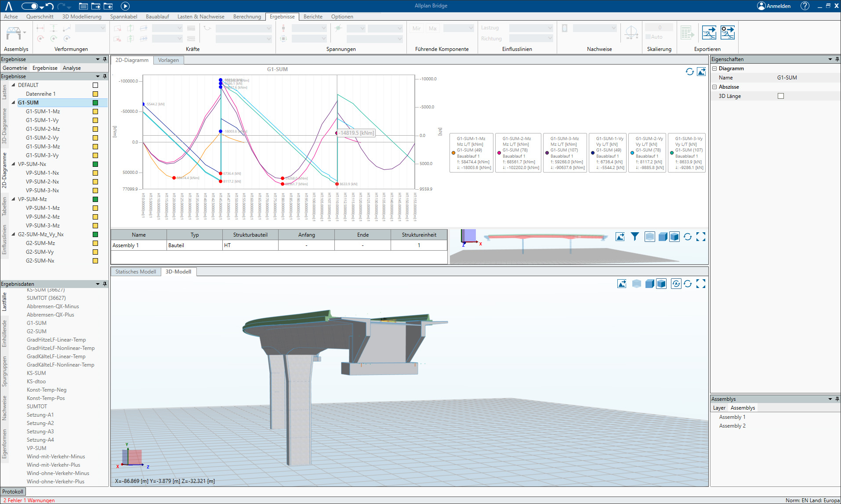Switch to the Vorlagen tab
This screenshot has width=841, height=504.
(168, 60)
